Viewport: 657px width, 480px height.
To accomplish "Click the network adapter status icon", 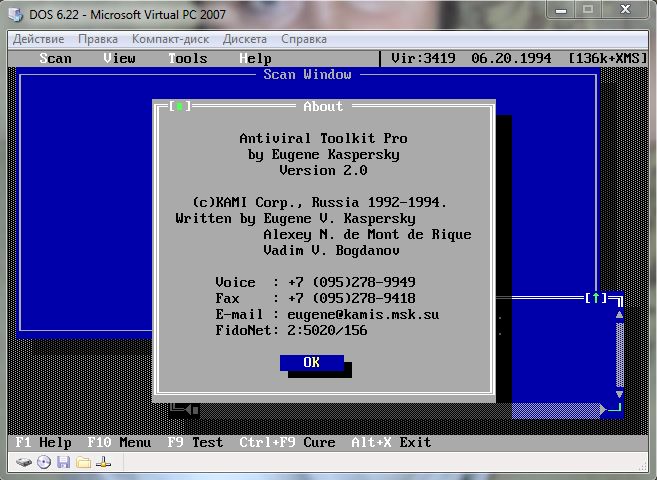I will pos(103,462).
